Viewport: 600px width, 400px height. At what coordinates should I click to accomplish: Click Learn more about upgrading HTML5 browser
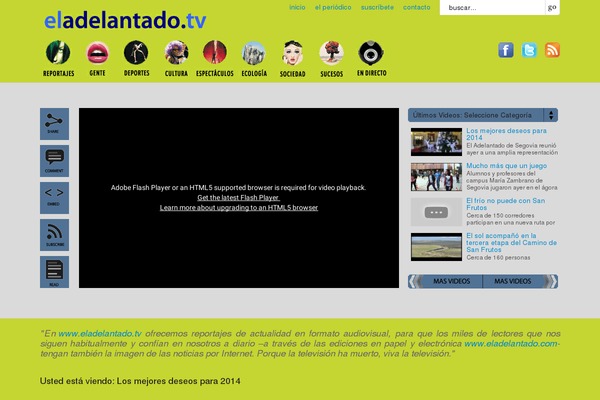click(239, 207)
